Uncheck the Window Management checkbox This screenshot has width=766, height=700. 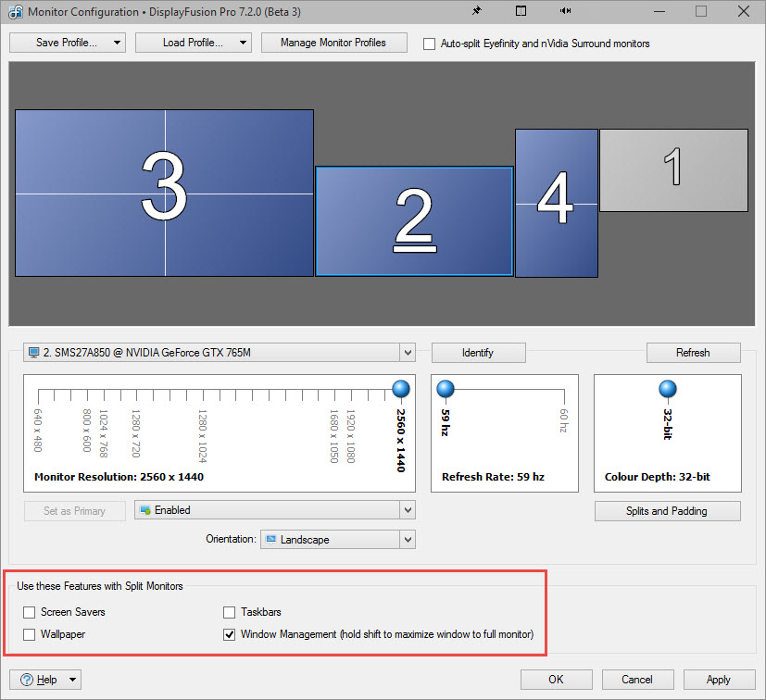[229, 635]
